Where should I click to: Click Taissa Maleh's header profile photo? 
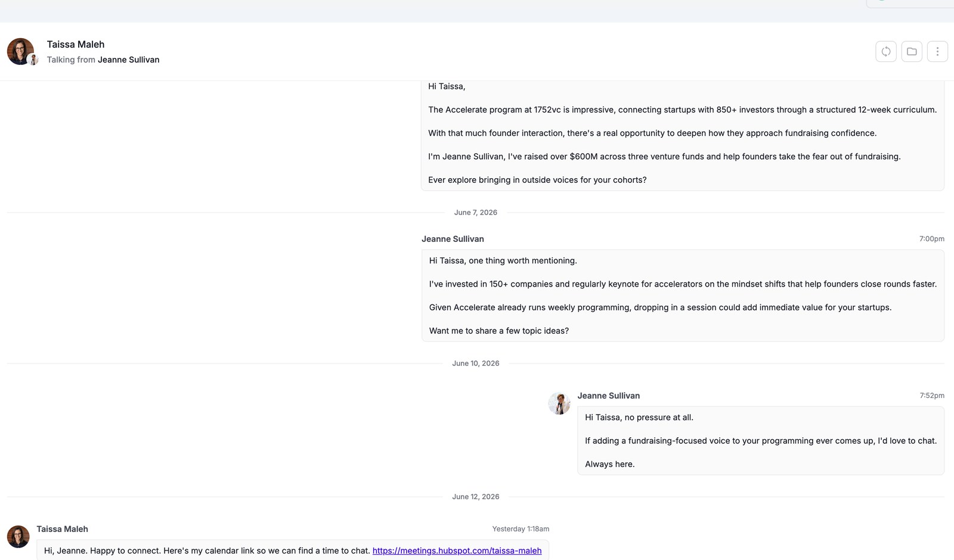click(20, 51)
